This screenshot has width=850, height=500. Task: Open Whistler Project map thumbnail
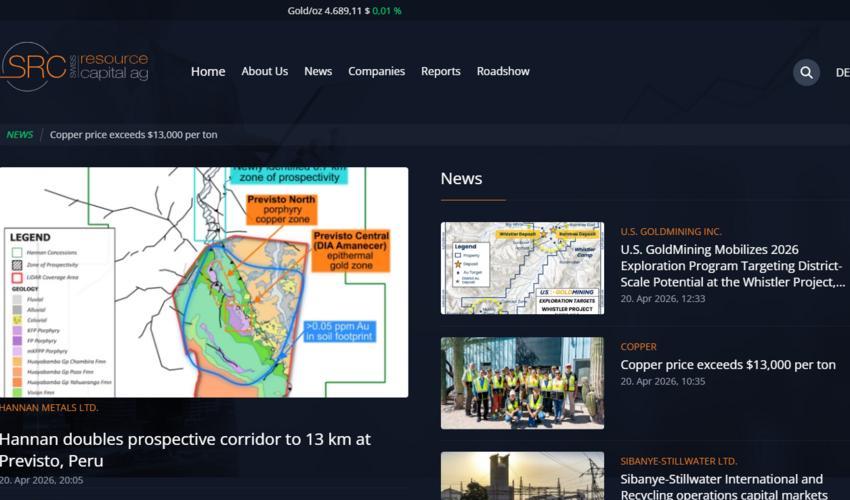pyautogui.click(x=522, y=268)
